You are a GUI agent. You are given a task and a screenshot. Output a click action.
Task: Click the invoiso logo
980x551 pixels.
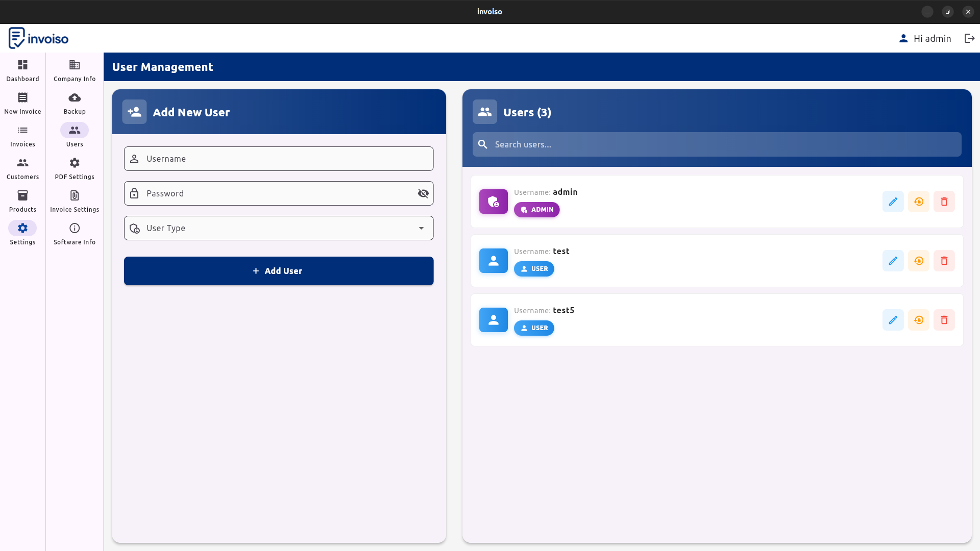point(38,38)
